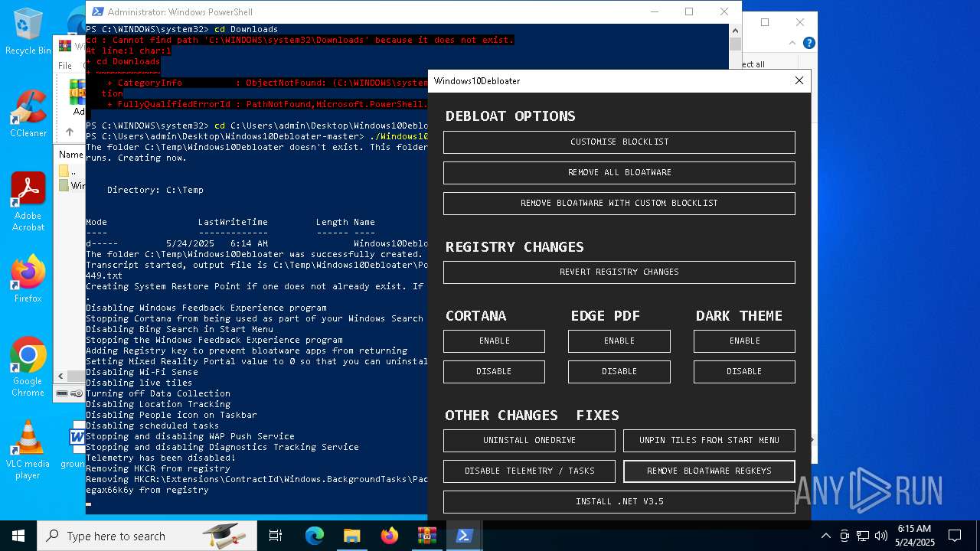Click Install .NET V3.5

coord(619,501)
